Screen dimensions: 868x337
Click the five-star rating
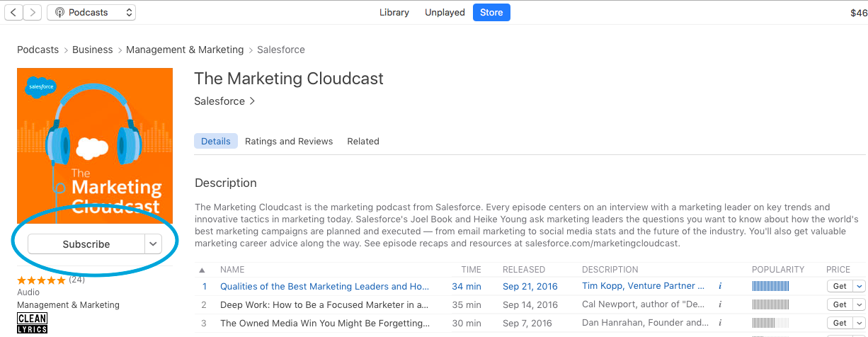(x=42, y=280)
